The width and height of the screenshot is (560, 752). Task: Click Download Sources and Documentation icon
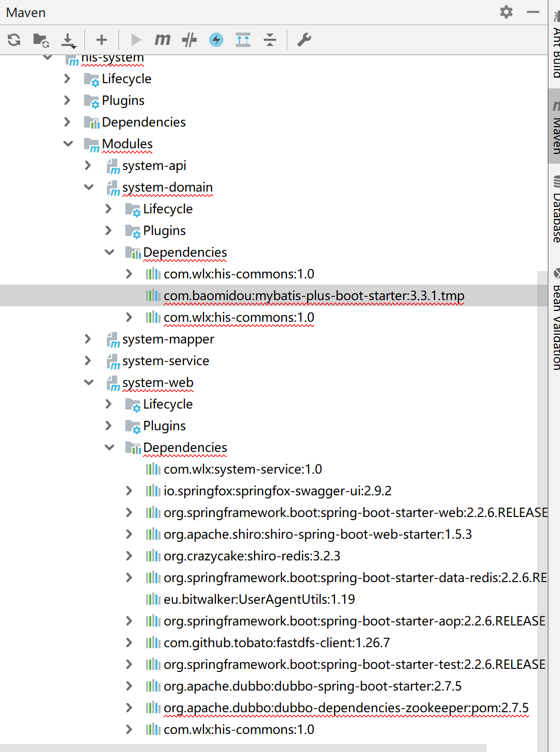68,40
